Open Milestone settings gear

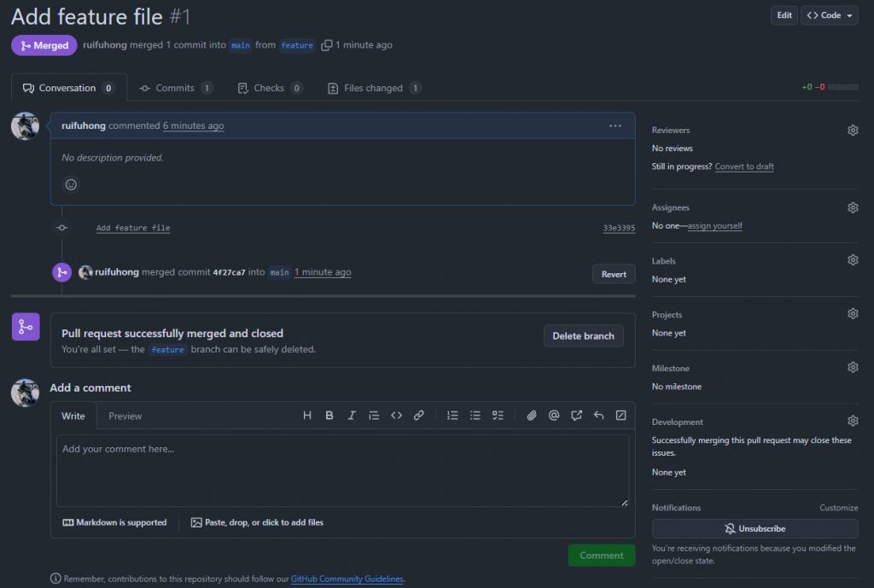click(853, 367)
